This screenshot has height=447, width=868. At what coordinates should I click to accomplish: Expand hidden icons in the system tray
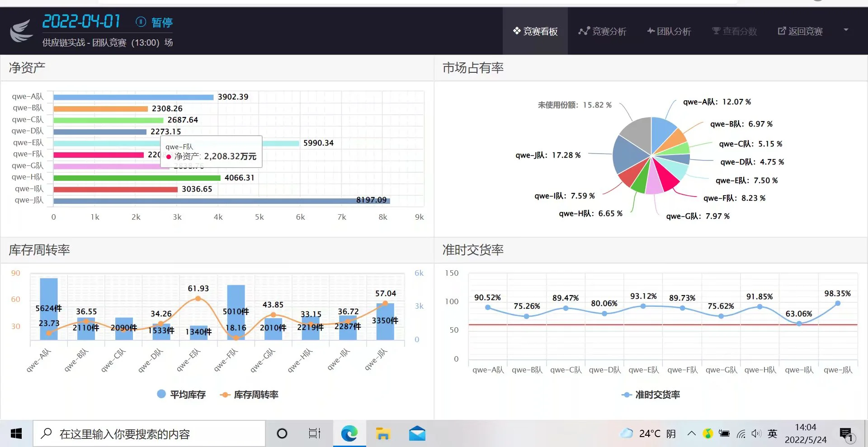coord(691,433)
